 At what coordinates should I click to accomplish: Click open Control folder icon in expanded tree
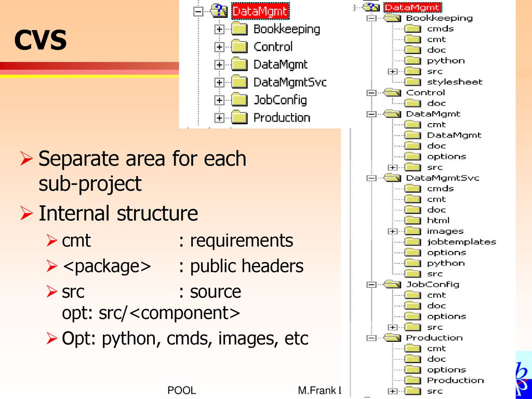pos(393,92)
